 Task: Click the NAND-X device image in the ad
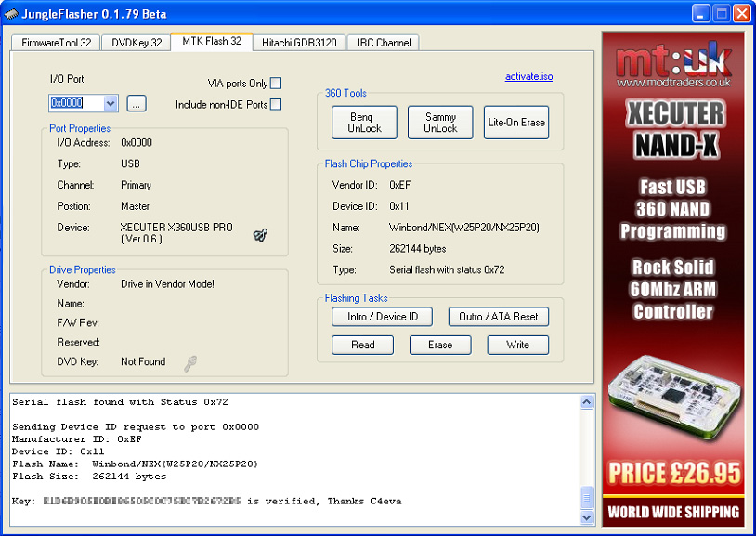tap(673, 399)
